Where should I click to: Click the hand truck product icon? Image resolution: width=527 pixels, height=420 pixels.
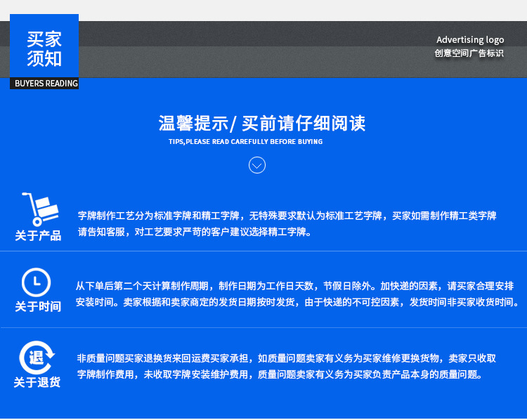point(40,209)
